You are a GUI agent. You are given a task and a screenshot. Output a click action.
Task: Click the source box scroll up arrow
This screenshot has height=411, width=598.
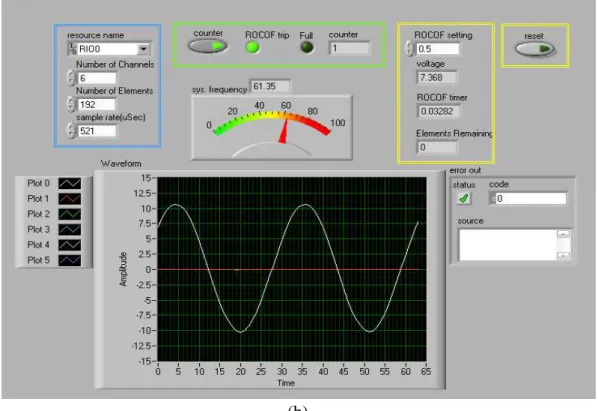[x=563, y=234]
